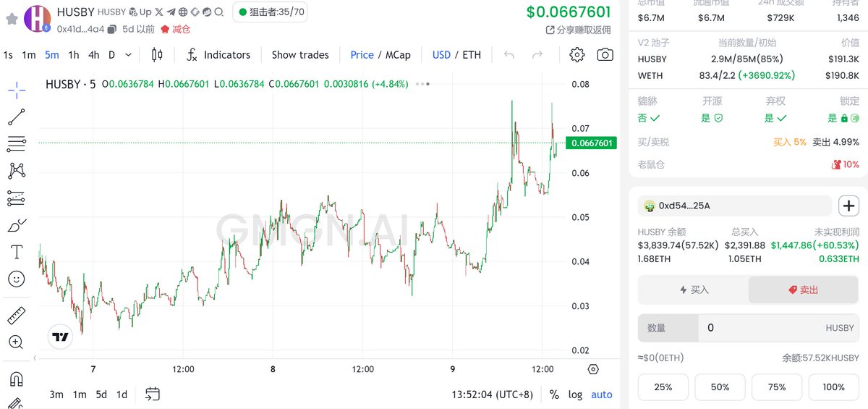Screen dimensions: 868x409
Task: Open the HUSBY website globe icon
Action: point(183,12)
